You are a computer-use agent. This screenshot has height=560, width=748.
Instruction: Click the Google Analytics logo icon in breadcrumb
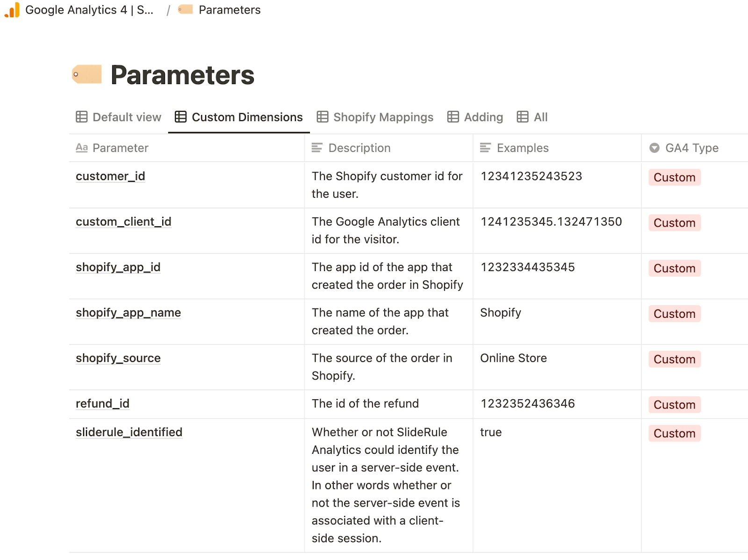tap(12, 10)
